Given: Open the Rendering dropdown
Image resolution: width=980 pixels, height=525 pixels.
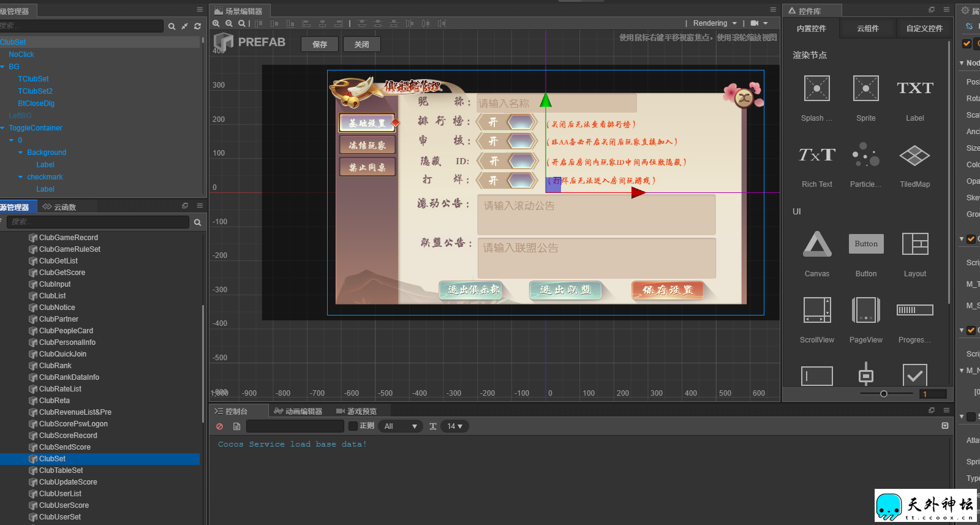Looking at the screenshot, I should tap(715, 23).
